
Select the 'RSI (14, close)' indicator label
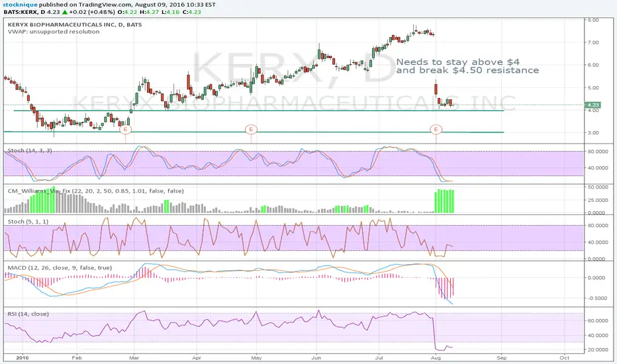pos(28,314)
